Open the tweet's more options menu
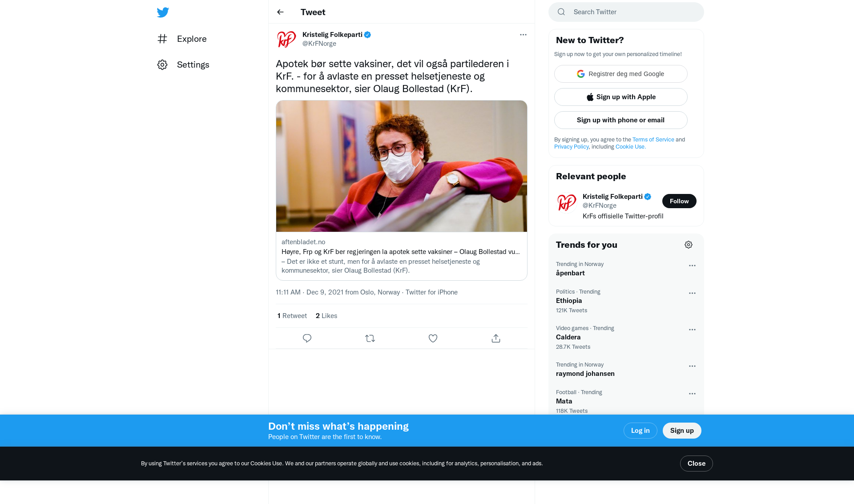Image resolution: width=854 pixels, height=504 pixels. point(523,35)
